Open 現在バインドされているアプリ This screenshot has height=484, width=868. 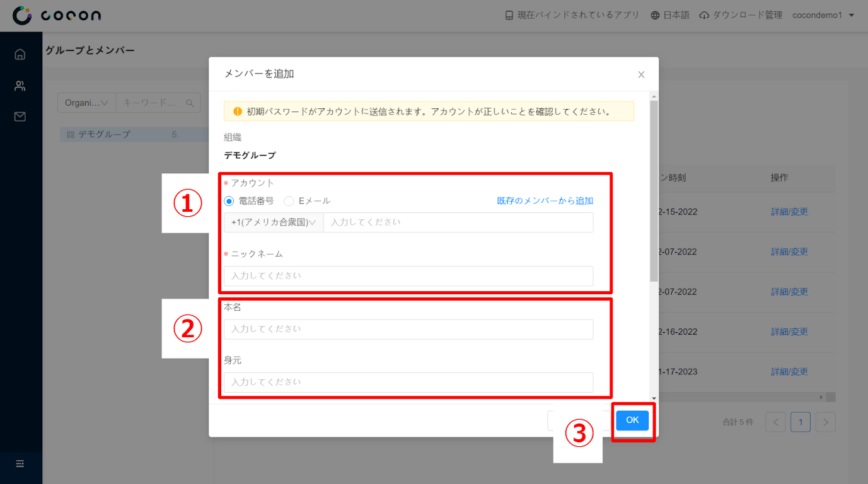(572, 15)
